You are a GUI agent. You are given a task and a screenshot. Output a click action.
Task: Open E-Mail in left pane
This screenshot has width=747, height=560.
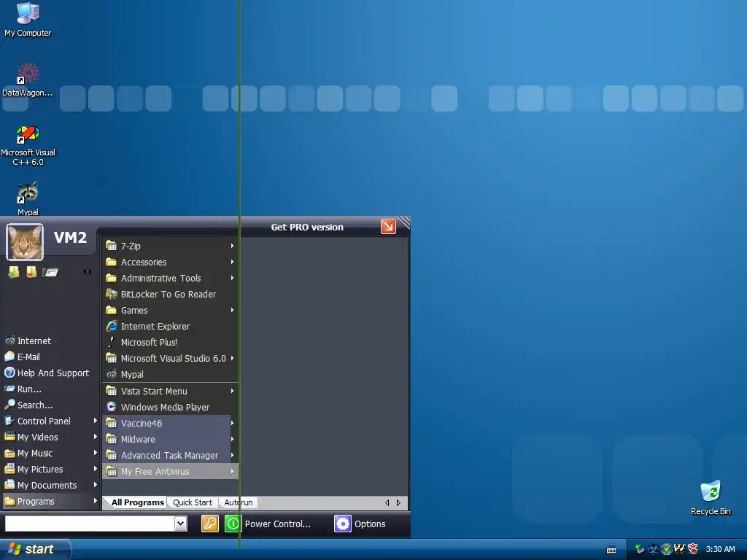click(50, 357)
